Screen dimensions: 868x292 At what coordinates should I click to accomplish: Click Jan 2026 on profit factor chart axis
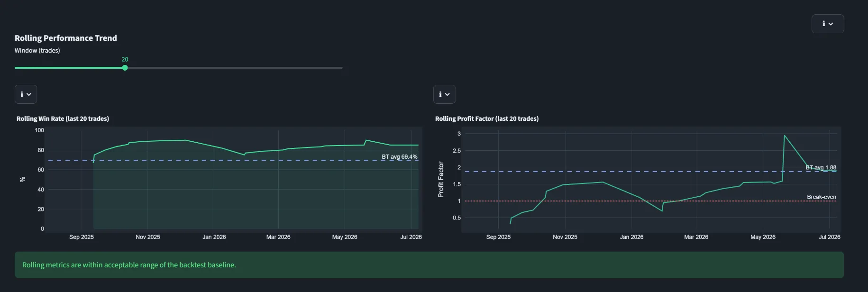coord(631,237)
